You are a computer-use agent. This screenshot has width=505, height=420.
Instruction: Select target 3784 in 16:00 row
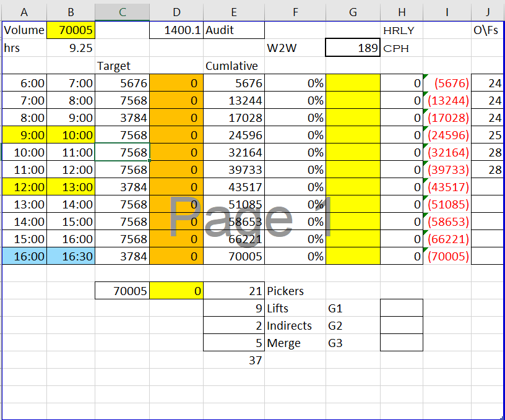pyautogui.click(x=122, y=256)
